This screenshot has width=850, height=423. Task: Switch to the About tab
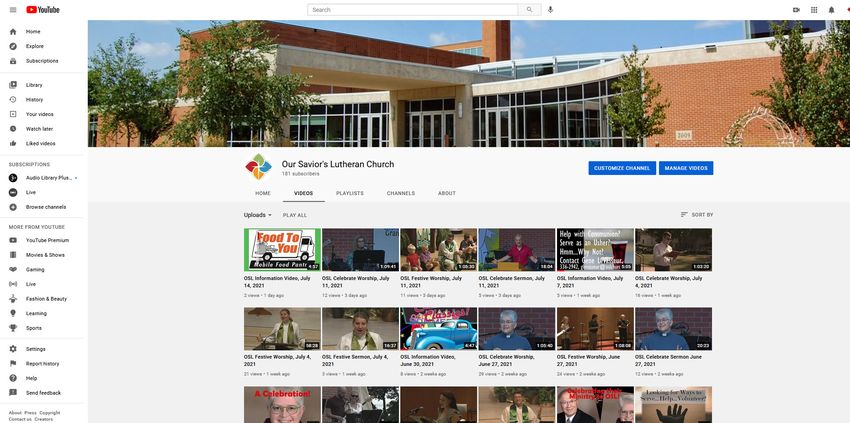446,193
